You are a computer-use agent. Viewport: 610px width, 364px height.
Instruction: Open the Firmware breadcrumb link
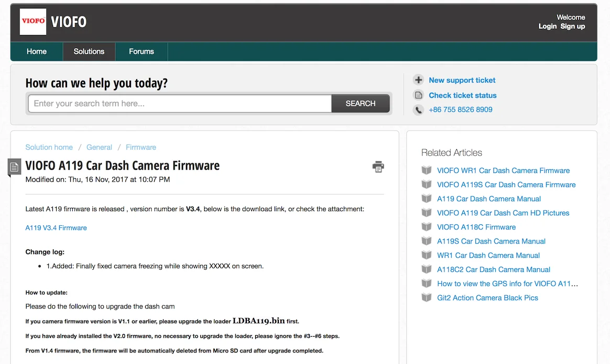[x=141, y=147]
